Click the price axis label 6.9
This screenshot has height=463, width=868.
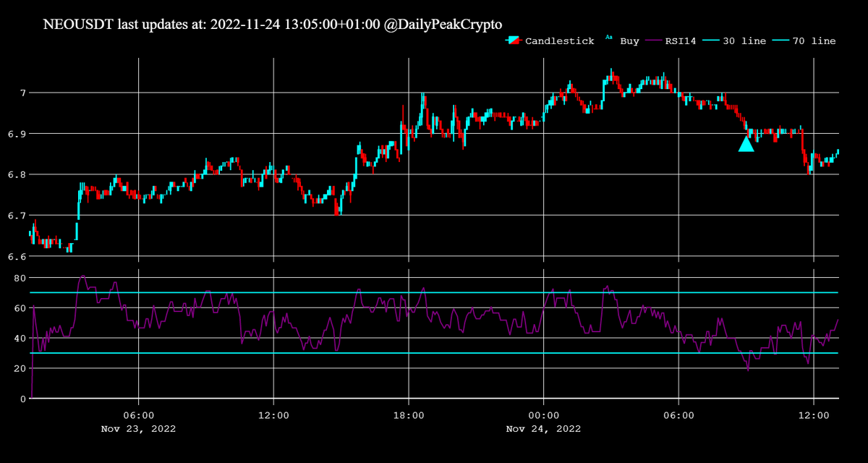coord(18,134)
